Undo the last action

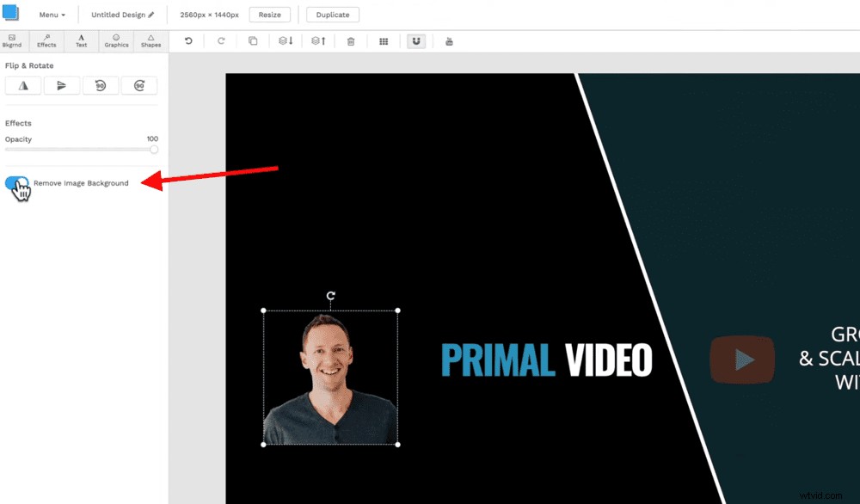click(188, 40)
